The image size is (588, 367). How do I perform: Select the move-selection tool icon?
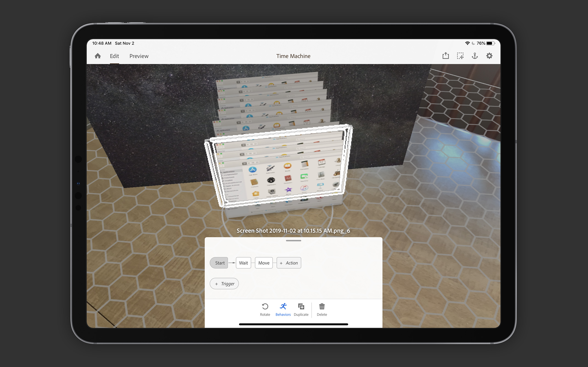tap(460, 56)
